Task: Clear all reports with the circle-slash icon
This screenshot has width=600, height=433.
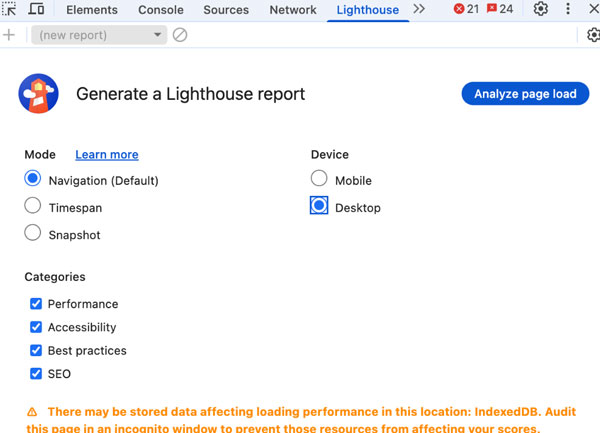Action: 180,35
